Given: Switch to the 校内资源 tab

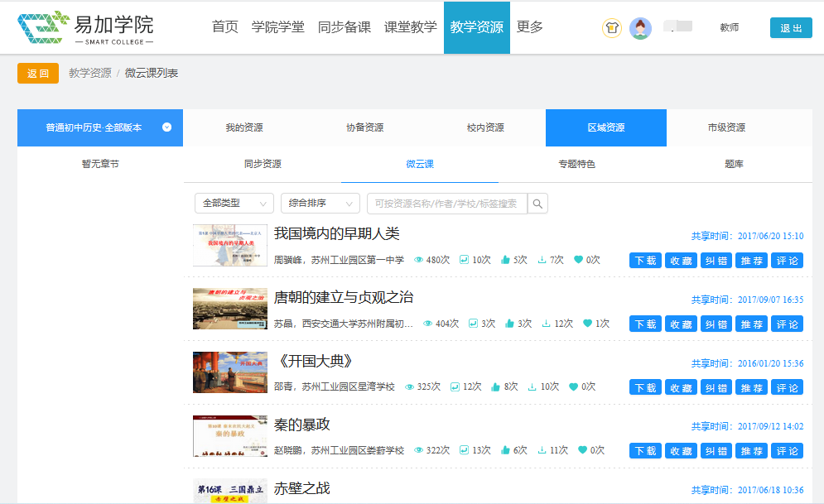Looking at the screenshot, I should 485,127.
